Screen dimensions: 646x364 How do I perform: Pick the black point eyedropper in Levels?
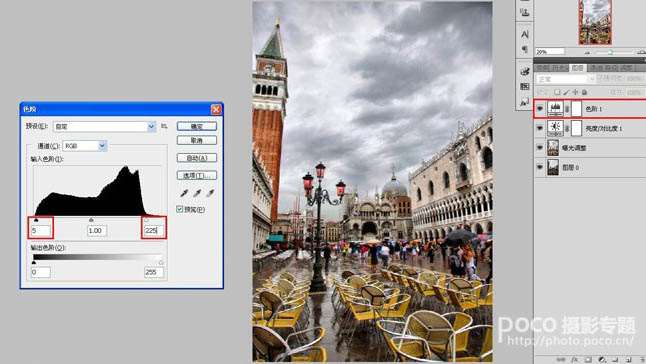[184, 193]
